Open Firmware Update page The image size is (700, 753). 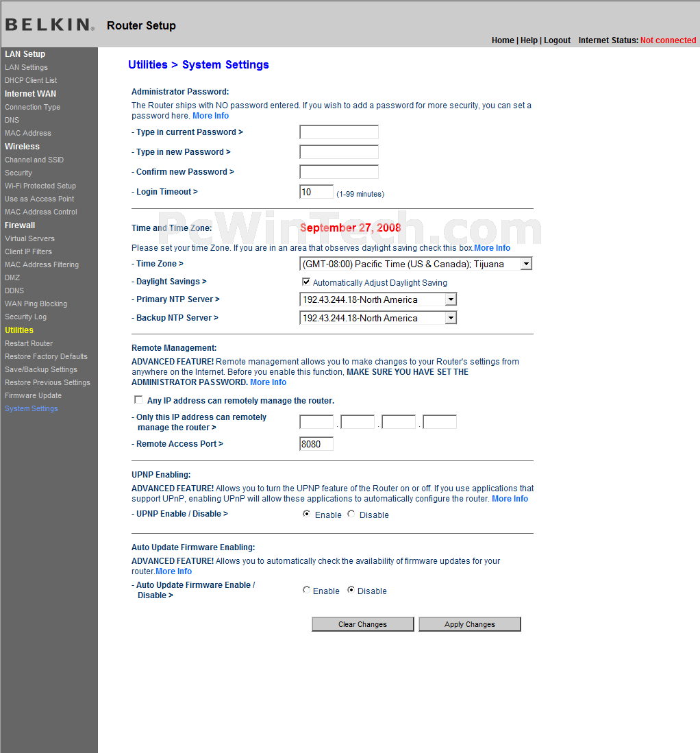tap(33, 395)
